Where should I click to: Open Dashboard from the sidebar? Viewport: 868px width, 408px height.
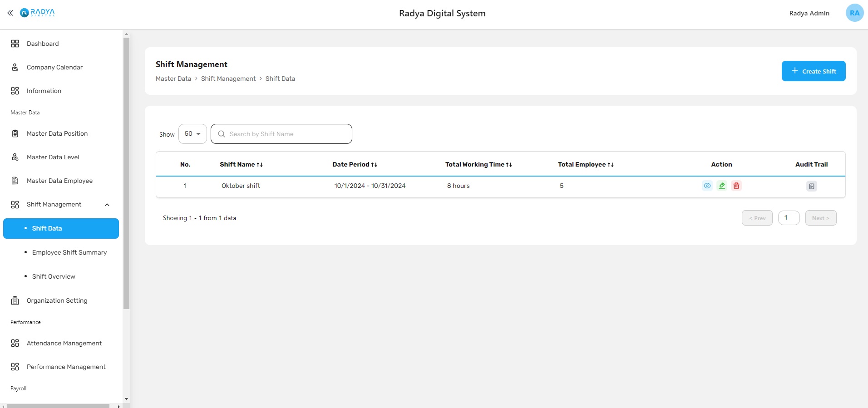(43, 44)
